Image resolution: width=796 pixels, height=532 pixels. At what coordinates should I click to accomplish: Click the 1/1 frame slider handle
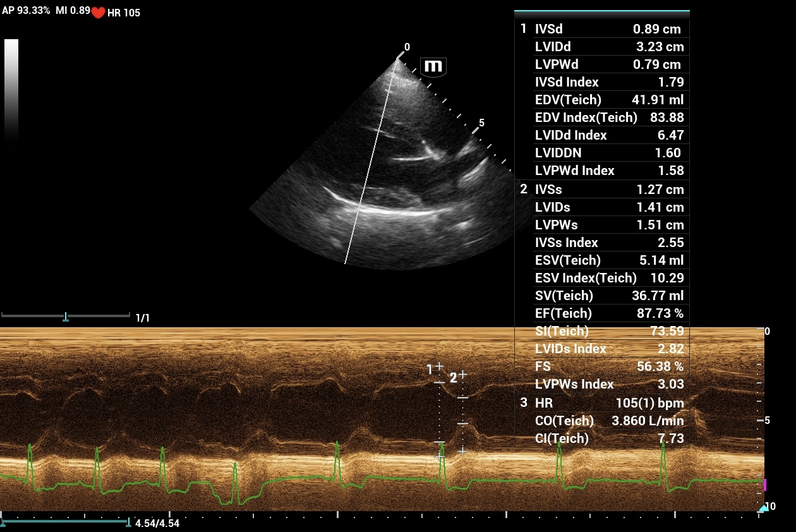tap(66, 317)
